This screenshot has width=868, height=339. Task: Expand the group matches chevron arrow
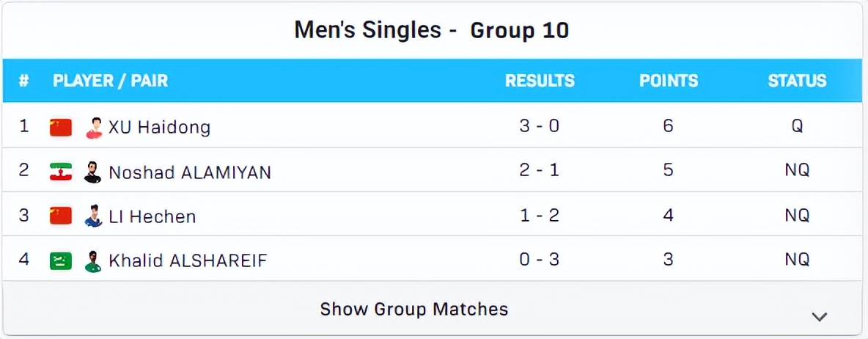click(819, 316)
